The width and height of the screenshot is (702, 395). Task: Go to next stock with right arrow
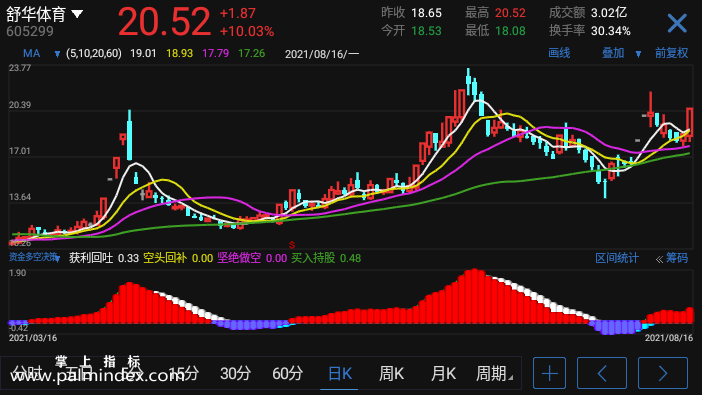pos(663,373)
